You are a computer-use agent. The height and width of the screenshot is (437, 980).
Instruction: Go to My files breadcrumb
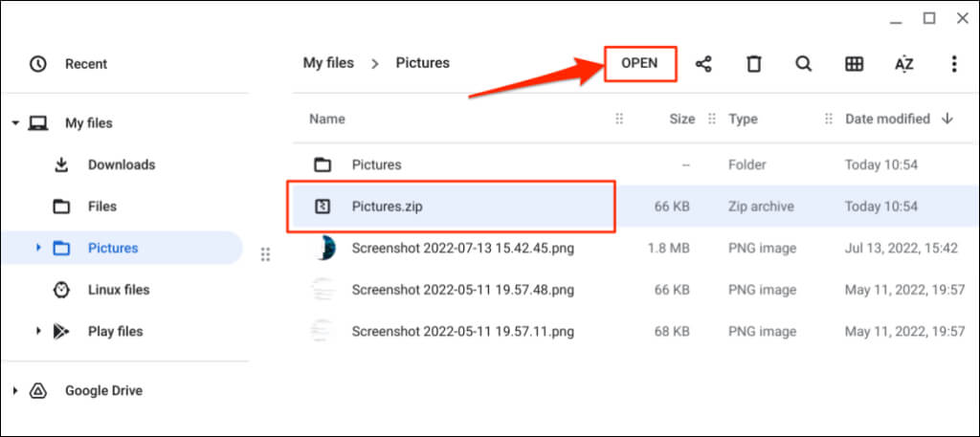[328, 63]
